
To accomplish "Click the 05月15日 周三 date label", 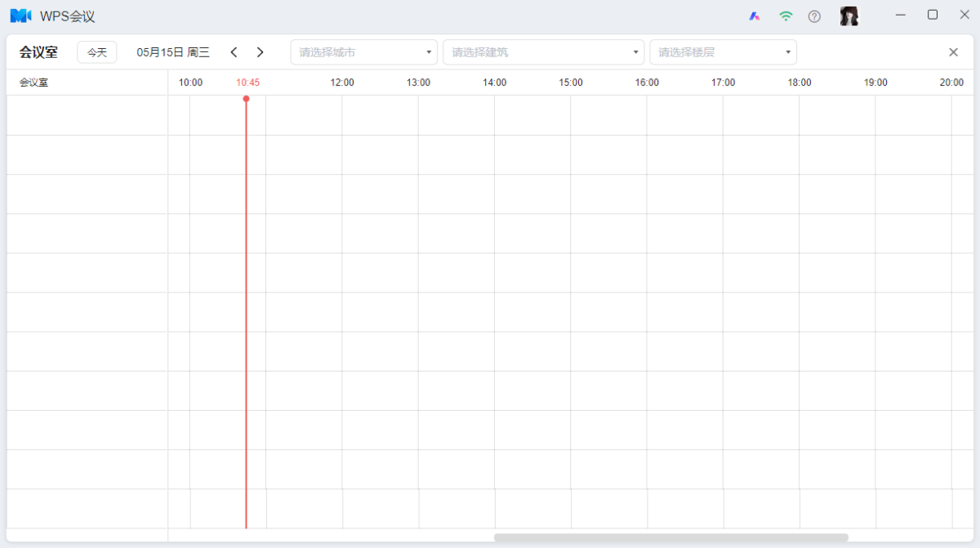I will click(173, 52).
